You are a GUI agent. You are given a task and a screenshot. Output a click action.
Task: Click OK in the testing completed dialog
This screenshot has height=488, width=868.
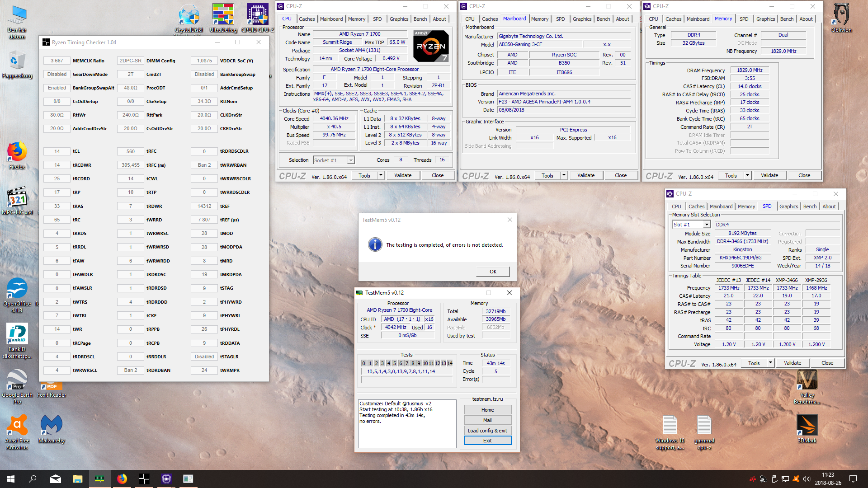click(493, 272)
